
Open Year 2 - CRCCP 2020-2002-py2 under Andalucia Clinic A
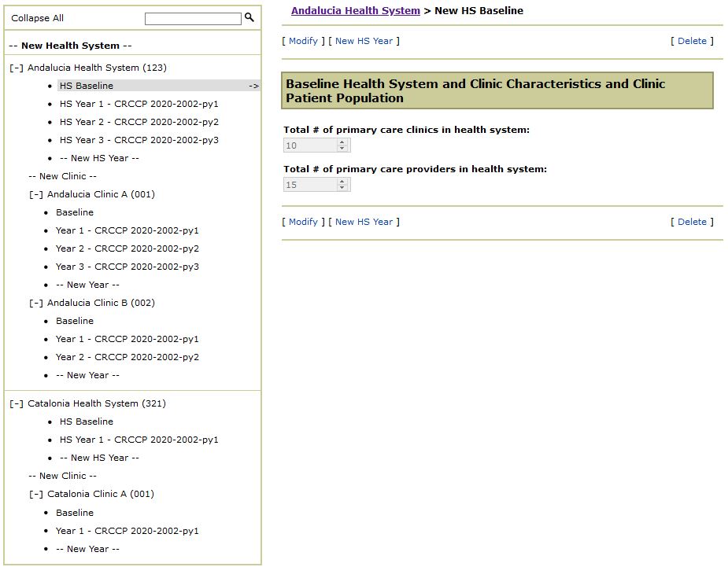tap(127, 249)
